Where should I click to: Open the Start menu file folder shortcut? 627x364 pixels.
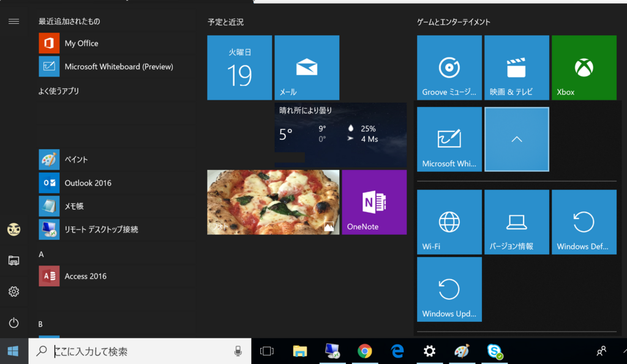click(x=13, y=261)
